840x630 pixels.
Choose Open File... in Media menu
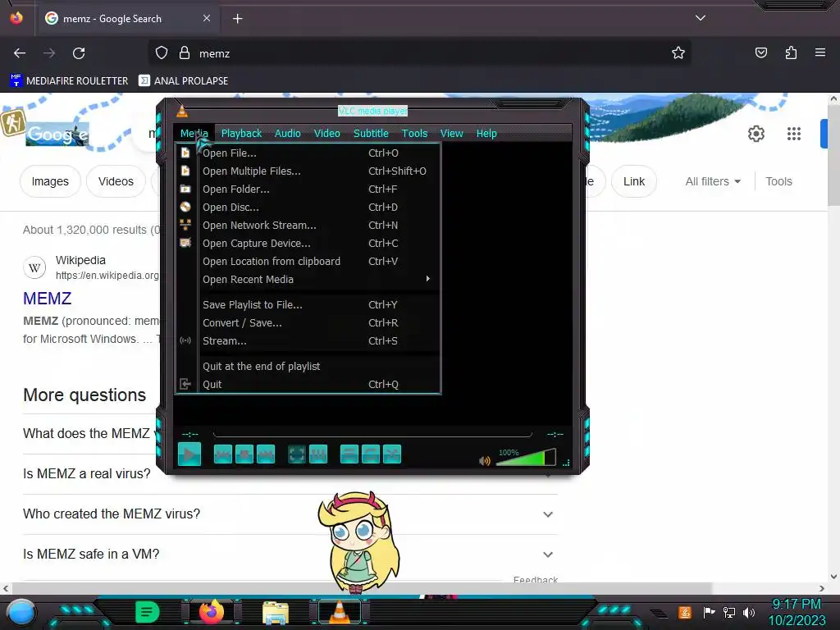[308, 153]
